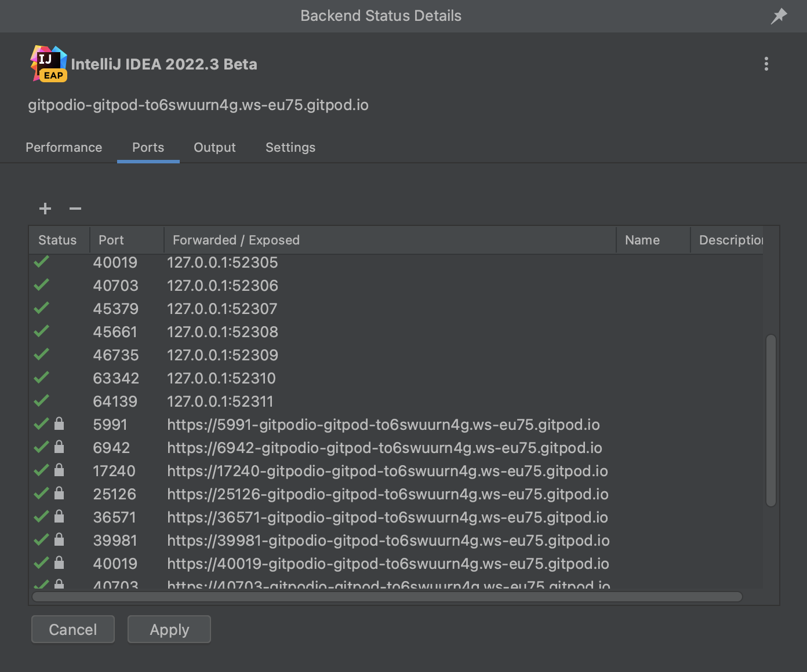Click the Name column header

(653, 240)
